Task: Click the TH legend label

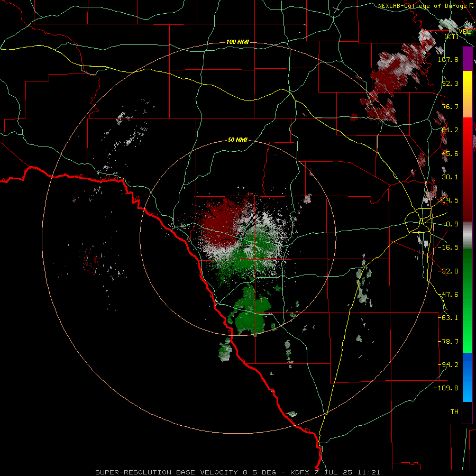Action: tap(454, 412)
